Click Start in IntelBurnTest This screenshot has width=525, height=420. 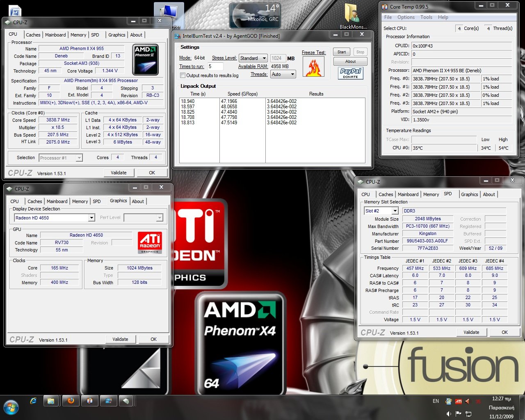(x=341, y=52)
